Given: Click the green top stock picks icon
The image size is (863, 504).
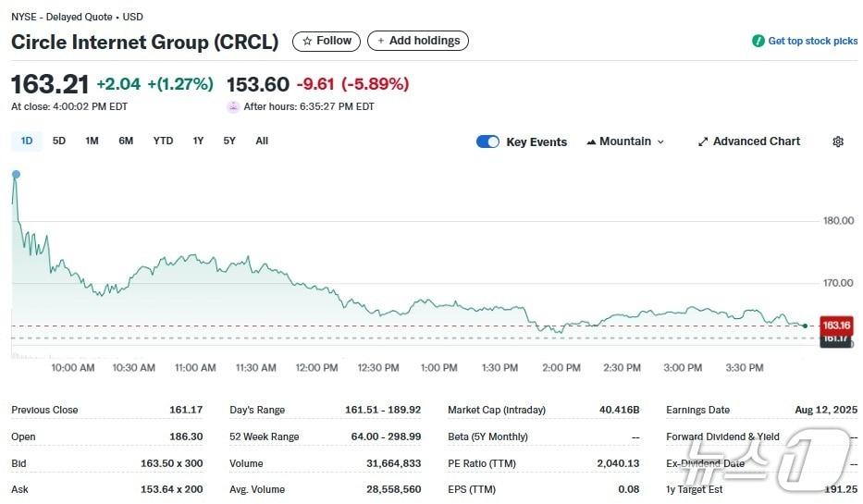Looking at the screenshot, I should 758,41.
